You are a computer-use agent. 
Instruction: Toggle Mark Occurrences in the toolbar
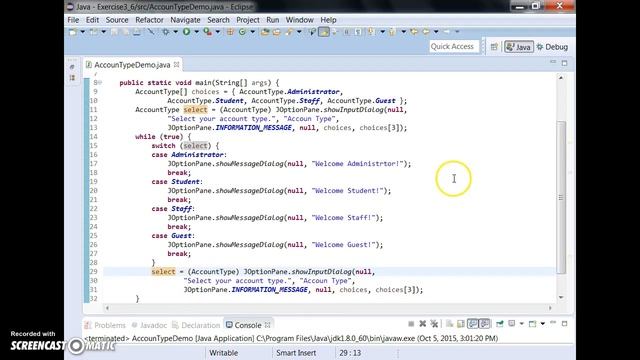pos(324,32)
